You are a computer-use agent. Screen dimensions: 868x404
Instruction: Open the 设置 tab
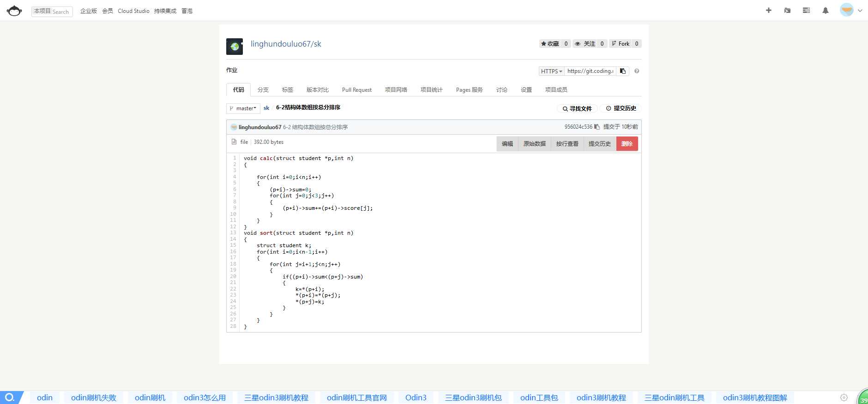click(526, 90)
